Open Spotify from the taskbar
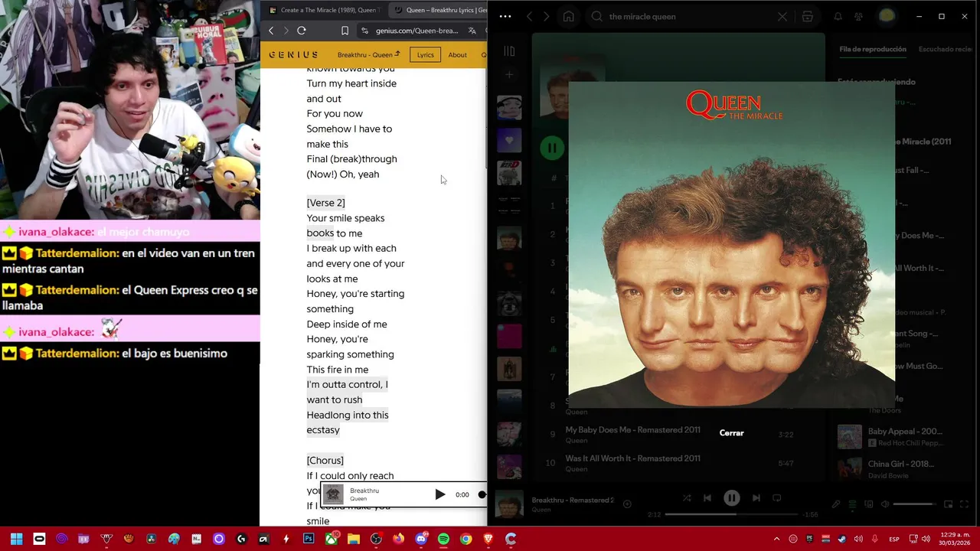The width and height of the screenshot is (980, 551). [x=443, y=539]
